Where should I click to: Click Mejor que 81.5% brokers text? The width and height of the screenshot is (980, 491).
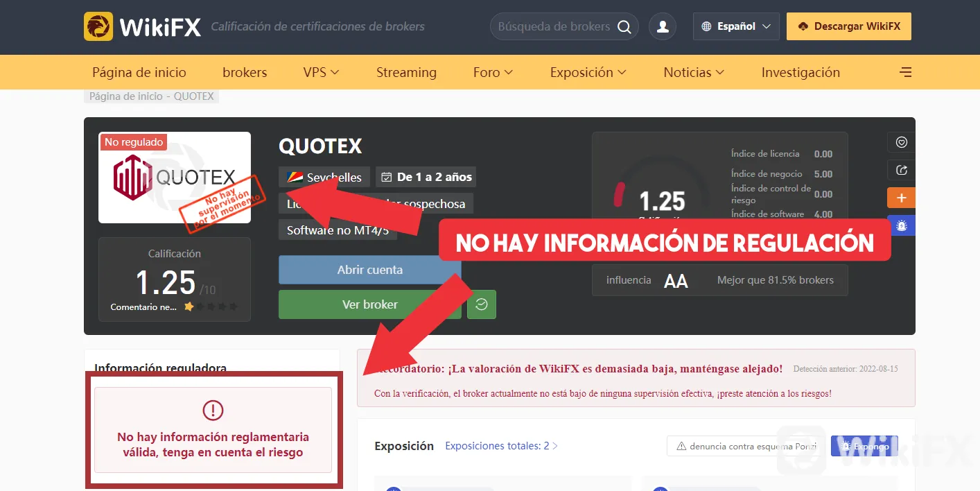click(x=776, y=280)
